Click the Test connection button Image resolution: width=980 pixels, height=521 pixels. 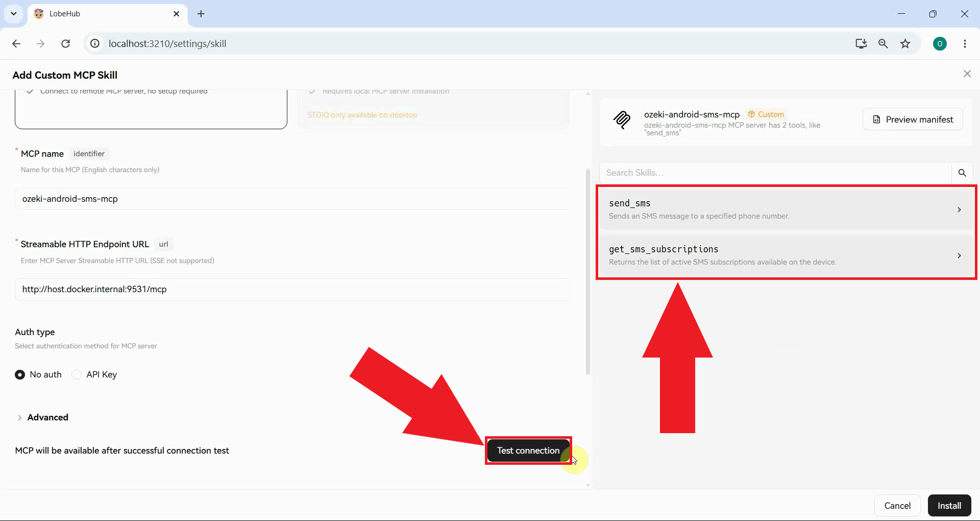pyautogui.click(x=528, y=451)
